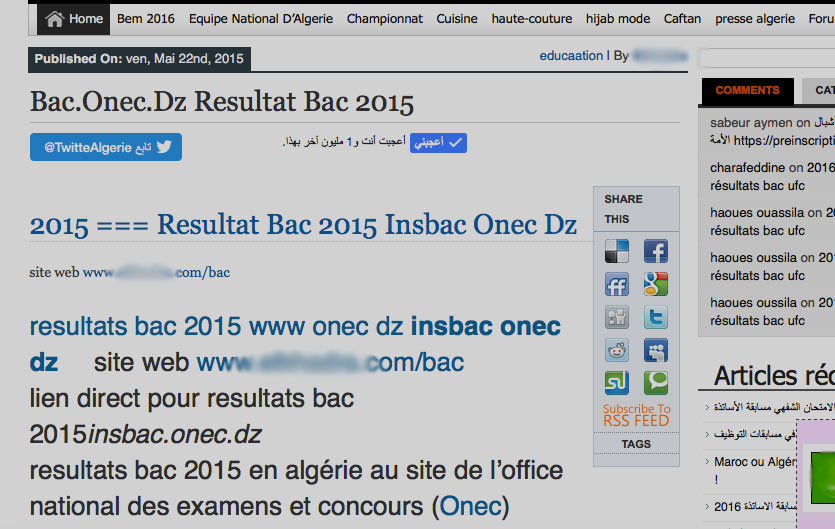Click Subscribe To RSS FEED link
Screen dimensions: 835x529
[x=636, y=415]
